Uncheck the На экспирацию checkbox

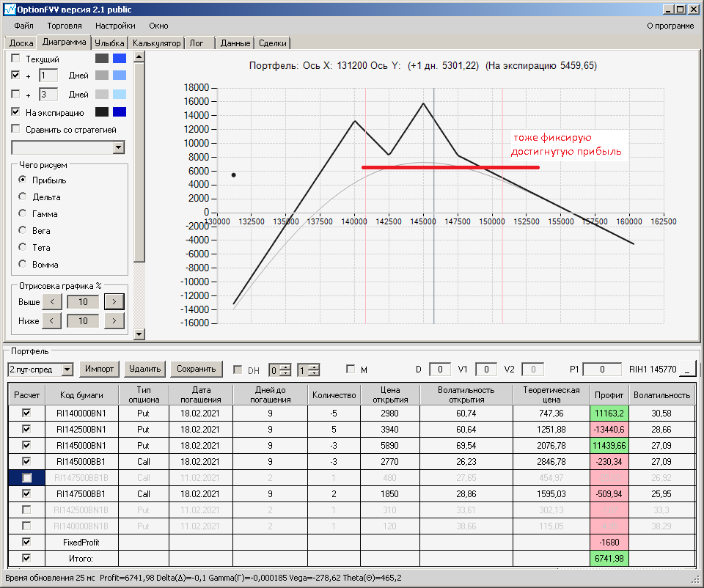point(15,111)
